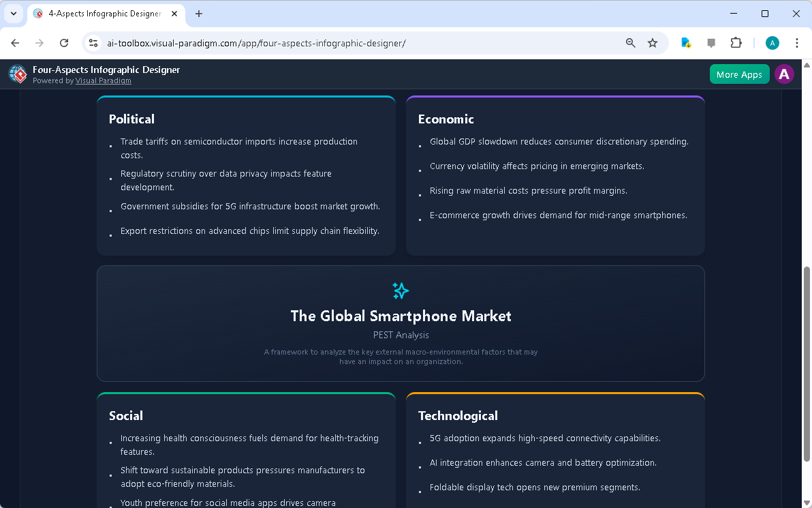Open the Google password manager icon
Screen dimensions: 812x508
pyautogui.click(x=685, y=42)
